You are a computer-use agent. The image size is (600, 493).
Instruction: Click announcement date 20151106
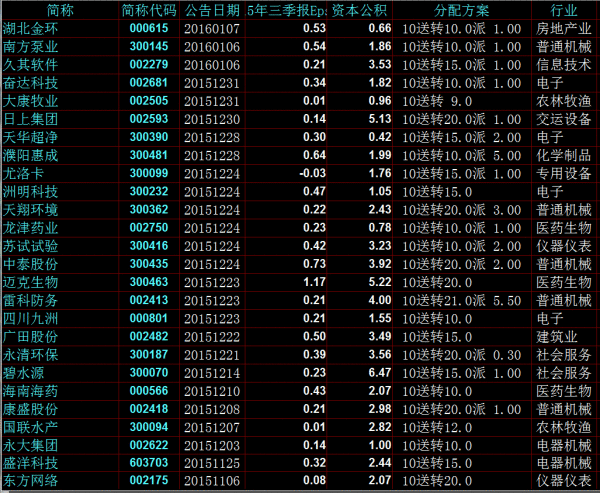point(212,480)
